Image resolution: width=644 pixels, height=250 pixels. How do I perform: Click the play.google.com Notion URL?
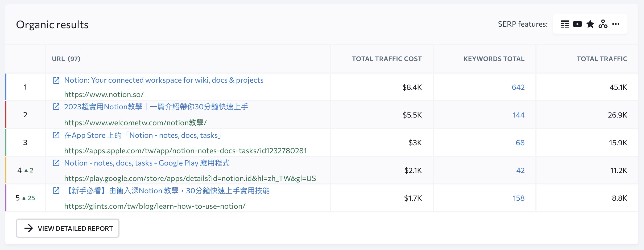point(190,178)
